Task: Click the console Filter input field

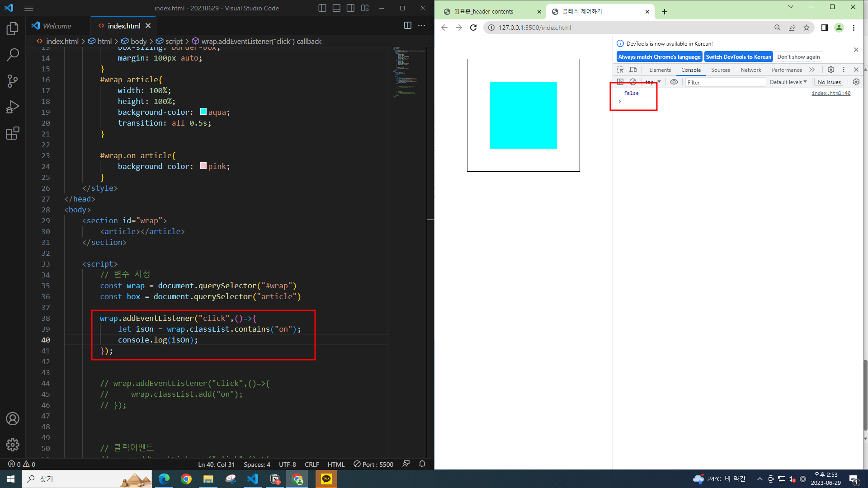Action: [725, 82]
